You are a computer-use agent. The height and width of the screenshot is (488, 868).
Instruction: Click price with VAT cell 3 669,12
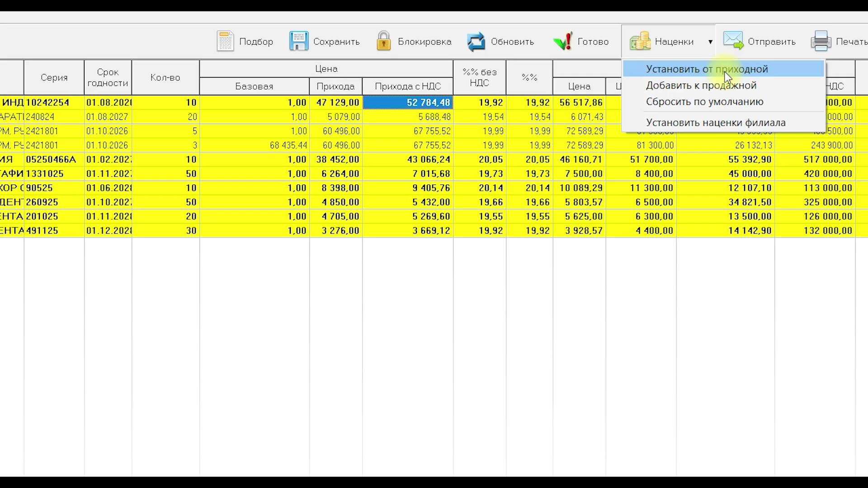coord(408,230)
